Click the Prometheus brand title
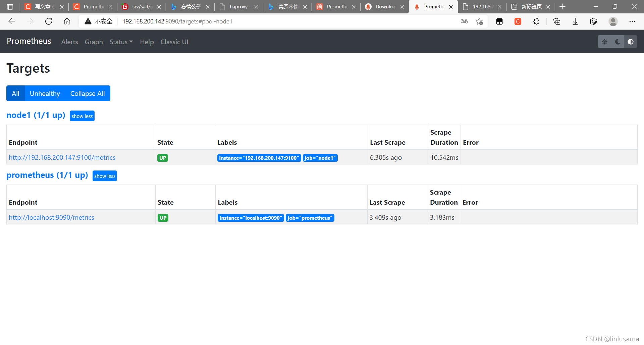 point(29,41)
